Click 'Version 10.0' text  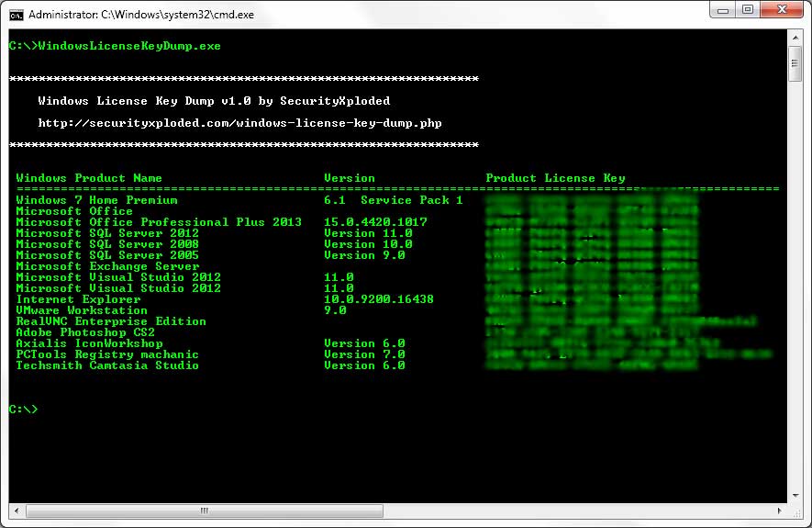[x=368, y=244]
